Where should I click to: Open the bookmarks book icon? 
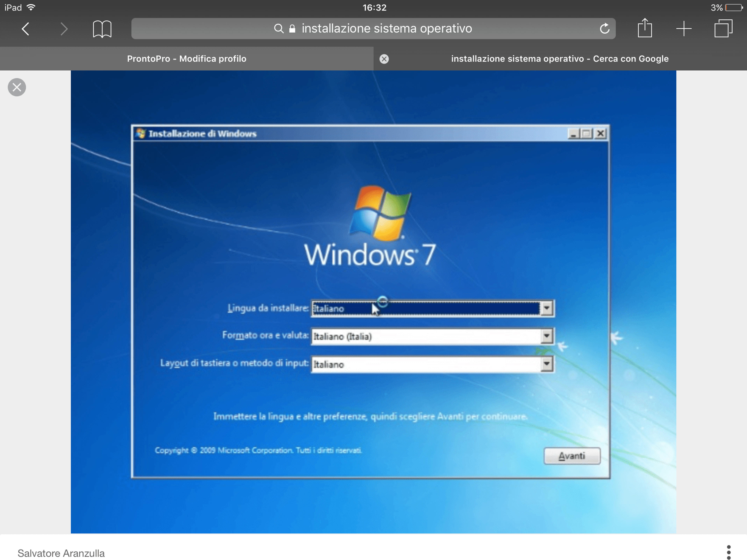click(x=102, y=29)
